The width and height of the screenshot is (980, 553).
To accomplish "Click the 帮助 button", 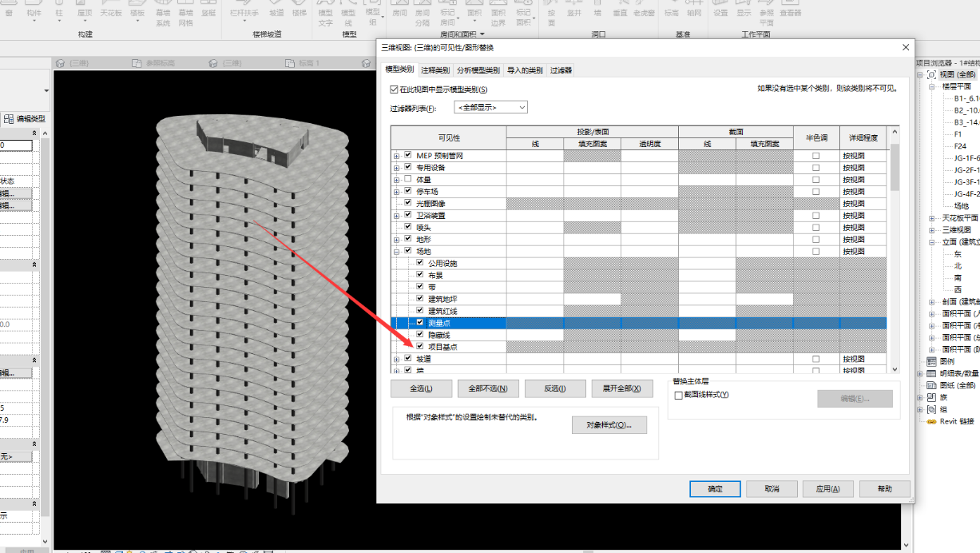I will pyautogui.click(x=885, y=489).
